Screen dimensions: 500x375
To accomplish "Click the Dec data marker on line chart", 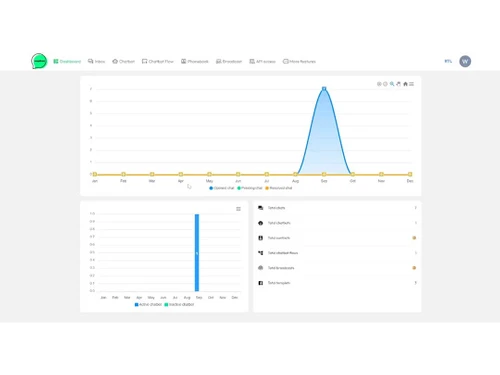I will pos(410,174).
